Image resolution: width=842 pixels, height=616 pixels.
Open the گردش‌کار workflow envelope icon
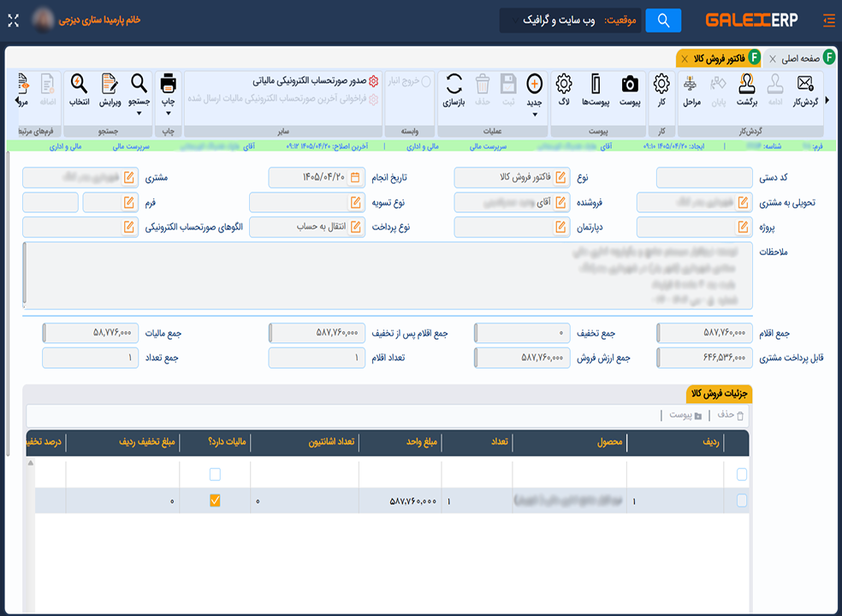804,85
